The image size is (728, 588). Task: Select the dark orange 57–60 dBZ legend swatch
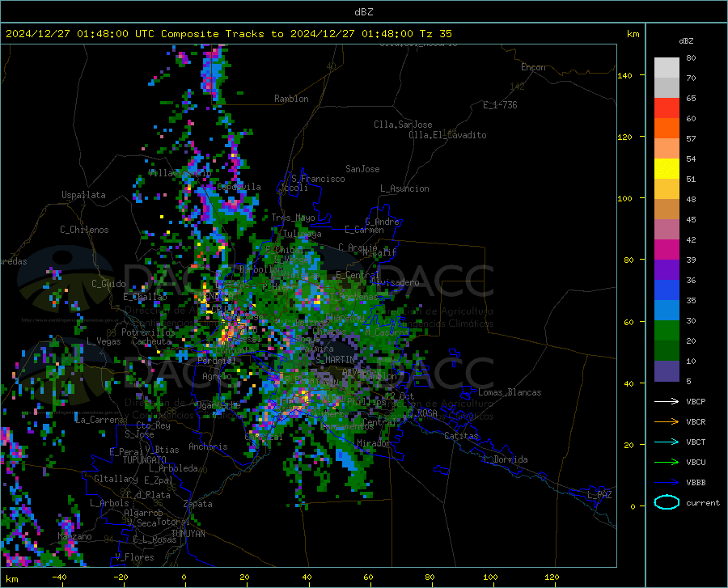click(667, 129)
